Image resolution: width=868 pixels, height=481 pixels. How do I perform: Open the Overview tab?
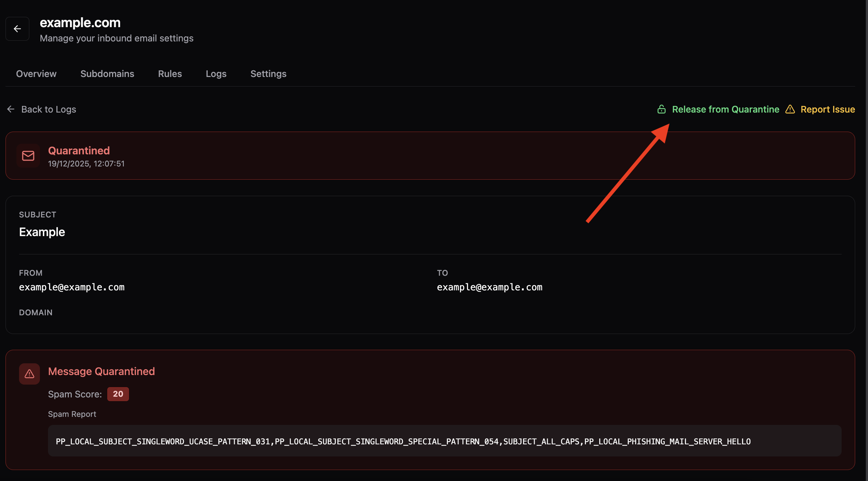point(36,74)
